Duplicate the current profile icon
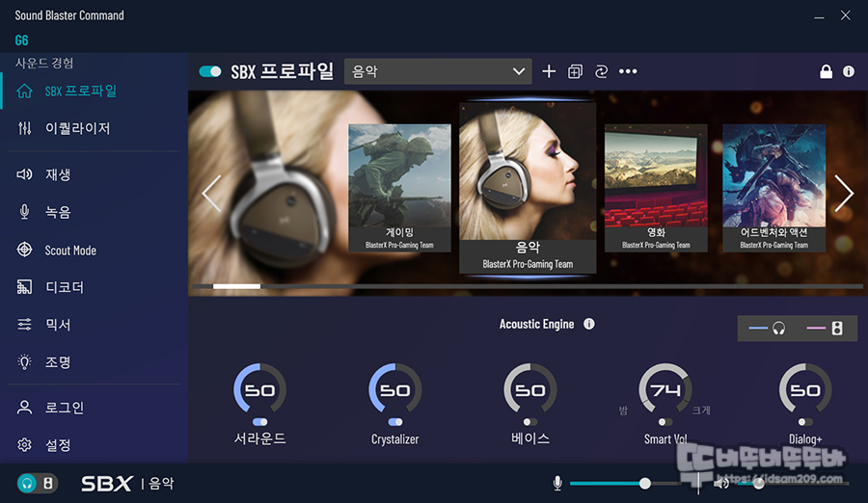This screenshot has height=503, width=868. pos(575,71)
